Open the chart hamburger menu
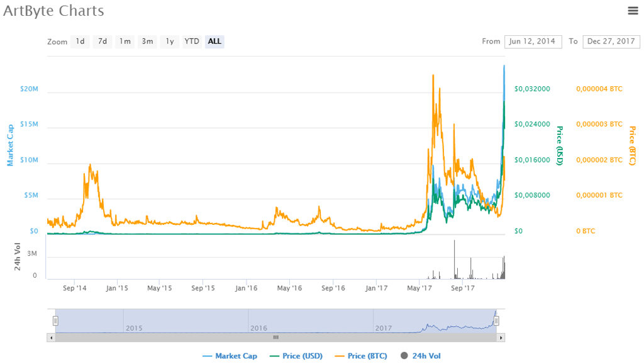 pos(633,11)
